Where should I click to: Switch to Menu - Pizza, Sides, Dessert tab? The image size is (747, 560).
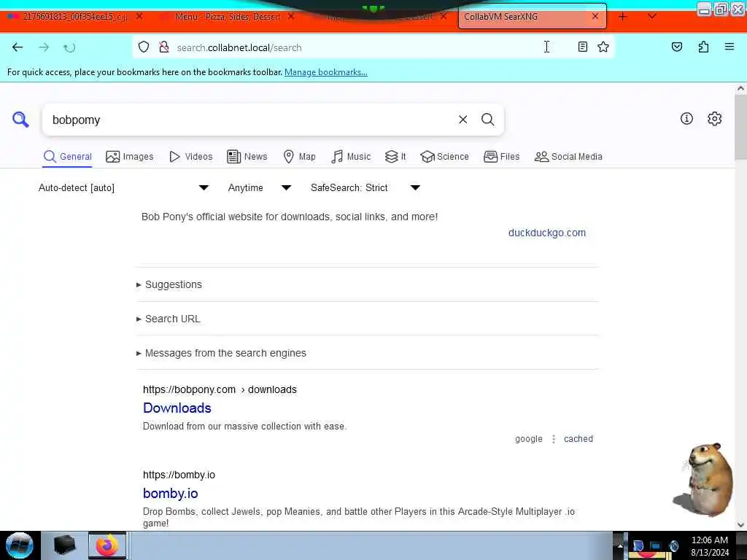tap(228, 16)
